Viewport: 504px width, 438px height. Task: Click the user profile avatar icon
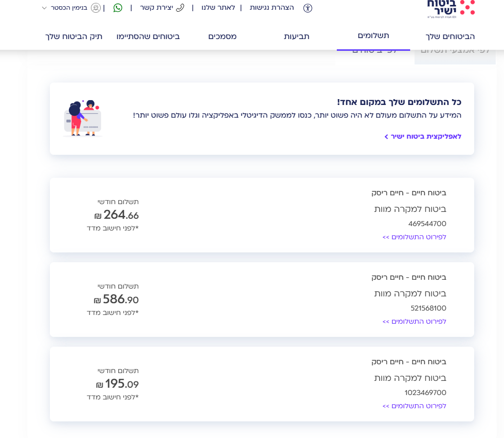[x=96, y=8]
